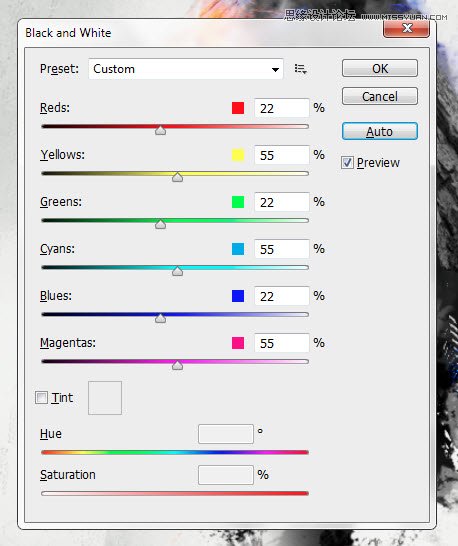This screenshot has width=458, height=546.
Task: Open the Tint color swatch box
Action: pos(105,398)
